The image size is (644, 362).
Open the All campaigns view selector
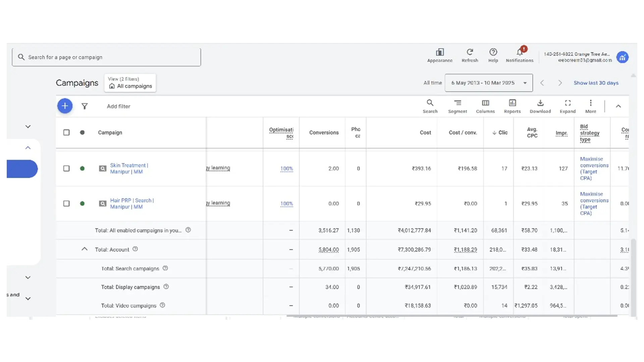tap(130, 83)
